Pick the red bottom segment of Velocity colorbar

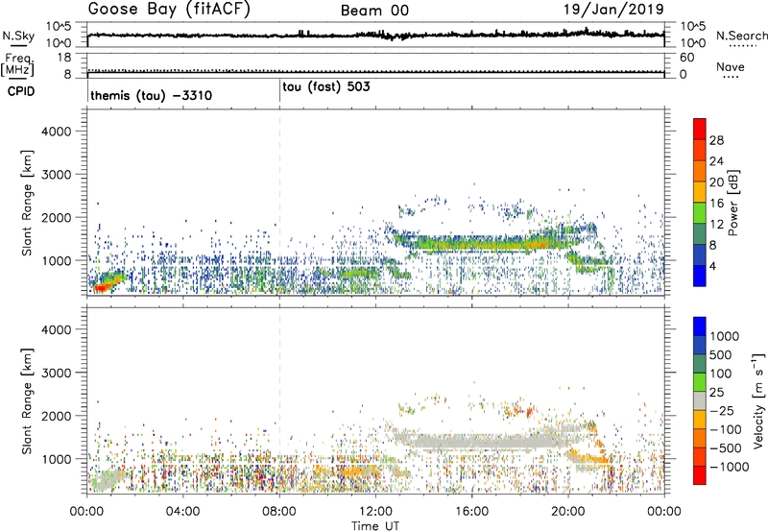point(700,475)
